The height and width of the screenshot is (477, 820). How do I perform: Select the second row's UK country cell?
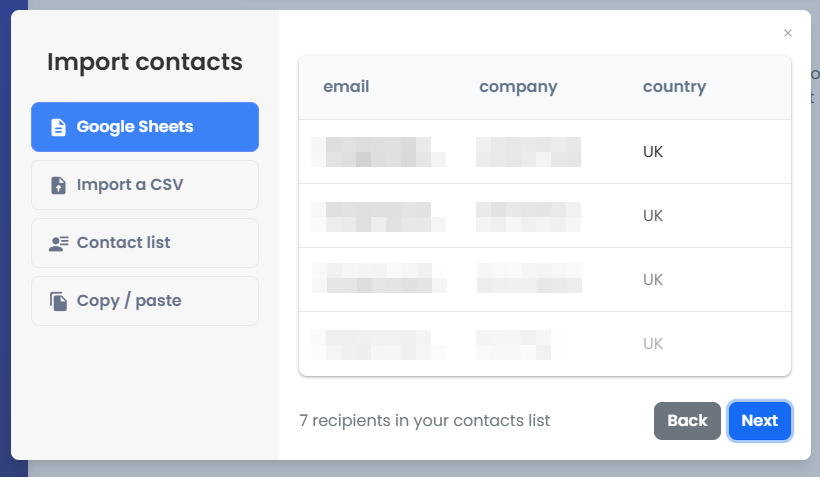653,216
